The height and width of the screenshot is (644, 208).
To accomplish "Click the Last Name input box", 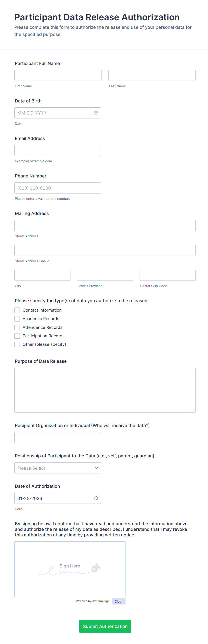I will (152, 75).
